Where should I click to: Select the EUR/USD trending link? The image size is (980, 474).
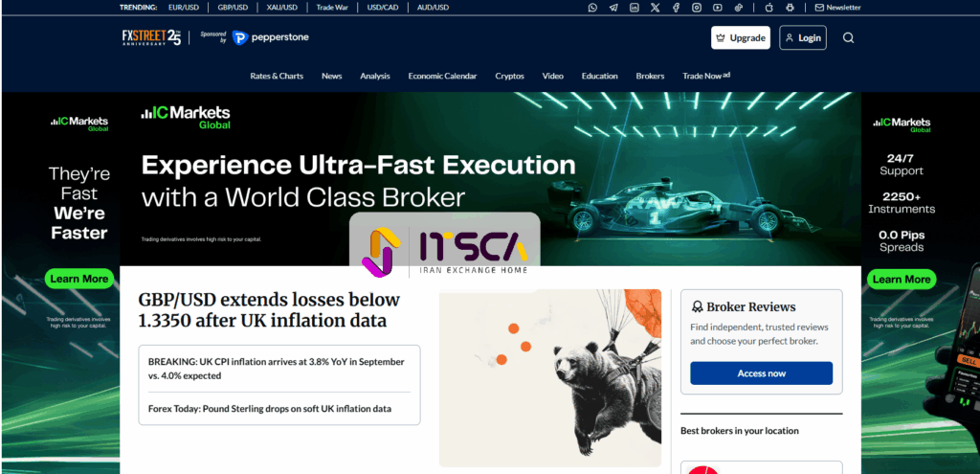click(x=182, y=8)
